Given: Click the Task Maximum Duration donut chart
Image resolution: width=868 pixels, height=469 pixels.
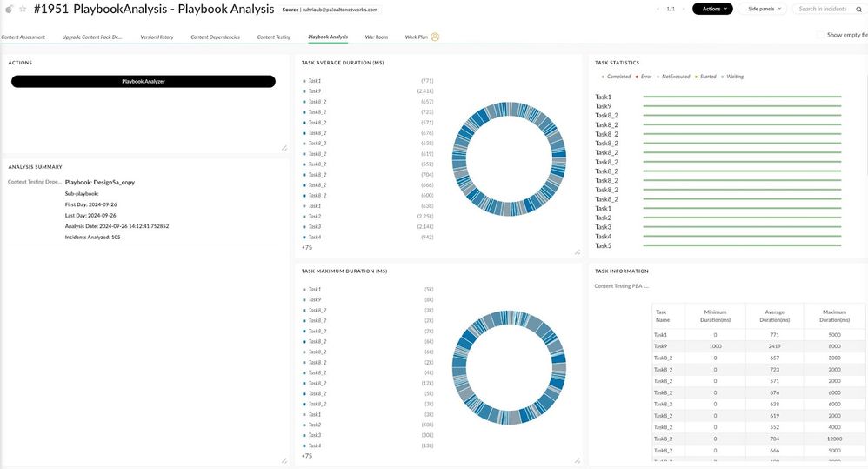Looking at the screenshot, I should [510, 367].
